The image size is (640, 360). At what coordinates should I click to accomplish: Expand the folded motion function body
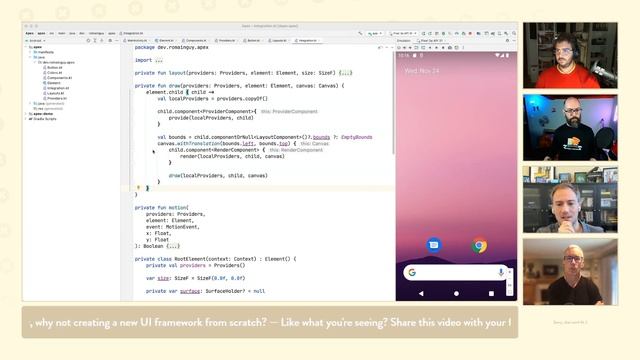[173, 246]
